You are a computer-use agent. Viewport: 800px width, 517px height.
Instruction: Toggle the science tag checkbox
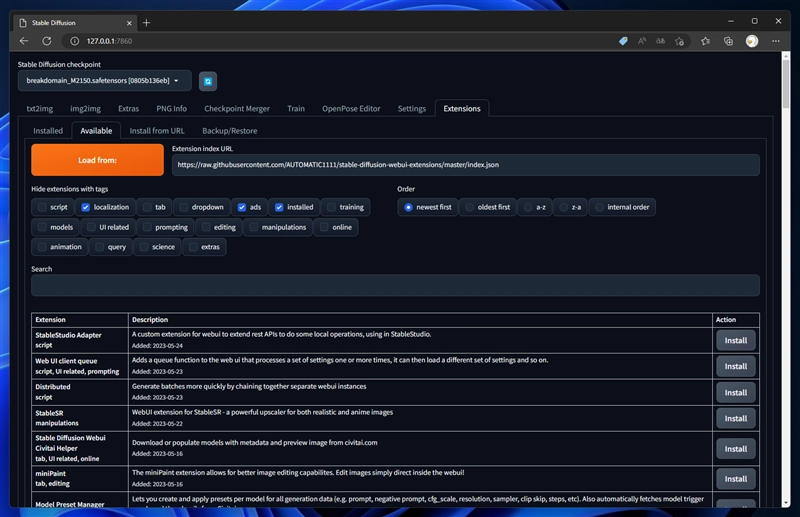pyautogui.click(x=144, y=247)
